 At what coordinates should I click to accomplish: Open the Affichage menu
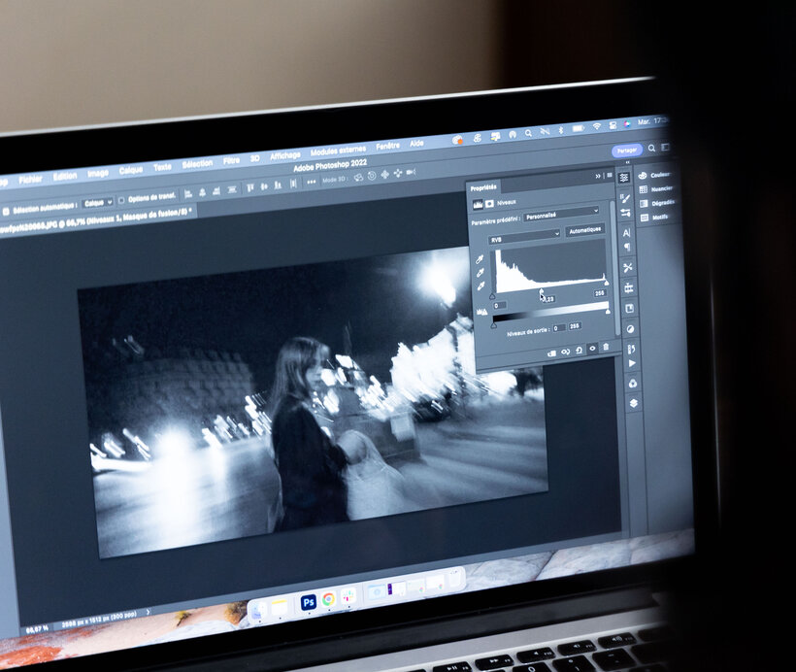[x=285, y=155]
